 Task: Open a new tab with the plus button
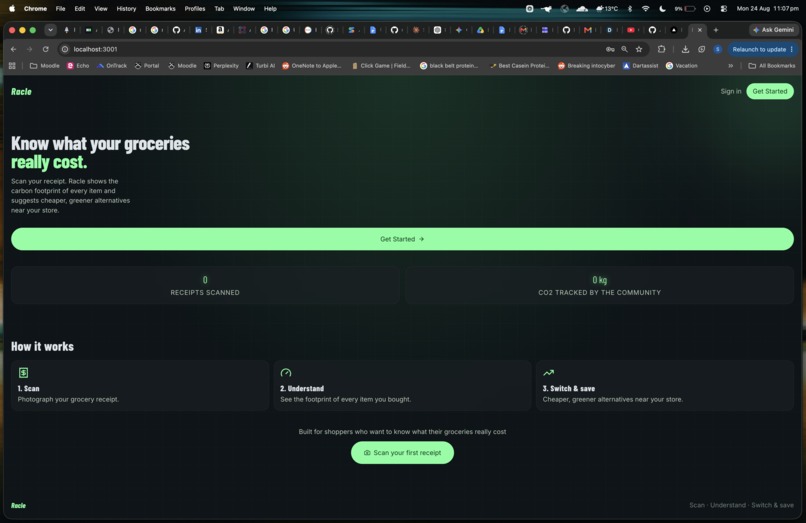[716, 30]
